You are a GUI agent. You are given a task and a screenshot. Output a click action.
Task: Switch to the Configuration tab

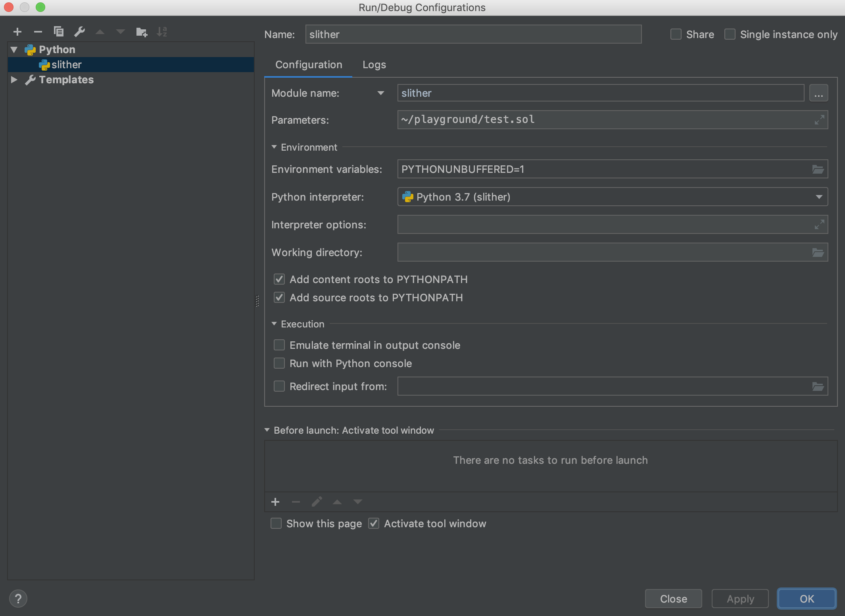pyautogui.click(x=308, y=64)
